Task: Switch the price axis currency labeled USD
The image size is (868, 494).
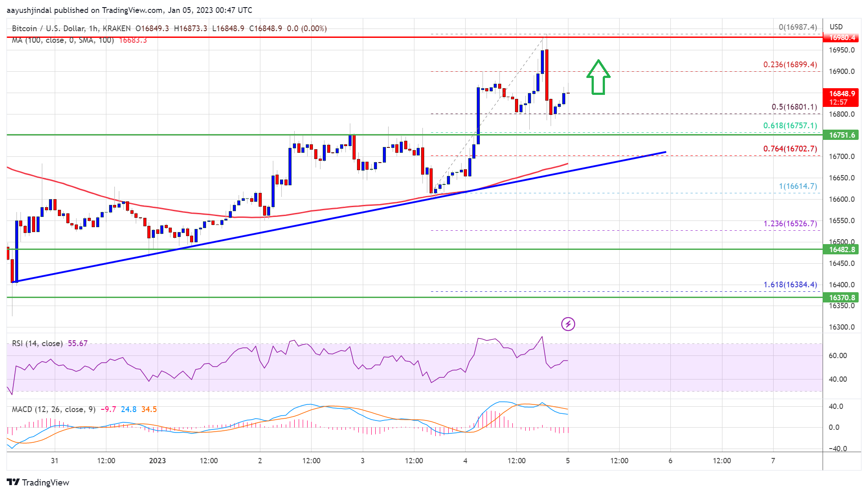Action: [x=836, y=27]
